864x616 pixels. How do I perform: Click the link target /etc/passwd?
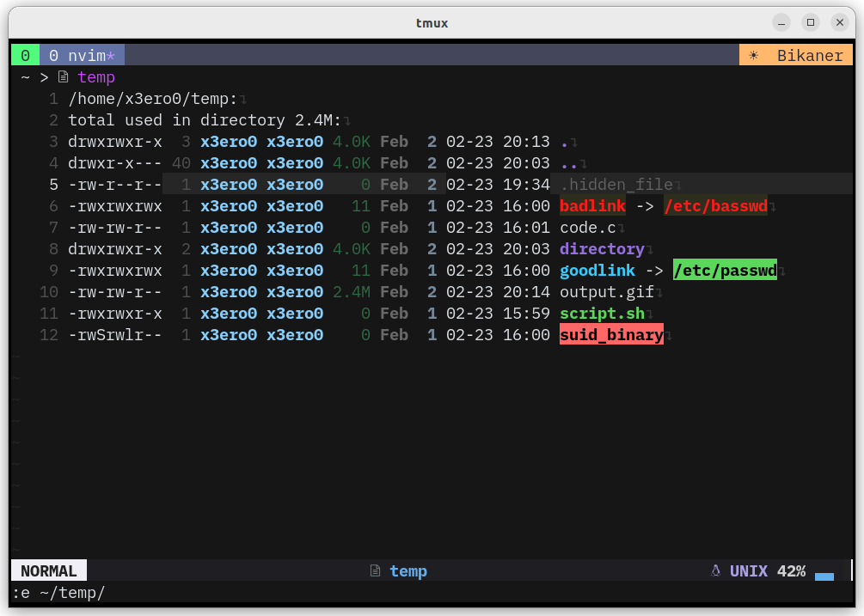click(725, 271)
